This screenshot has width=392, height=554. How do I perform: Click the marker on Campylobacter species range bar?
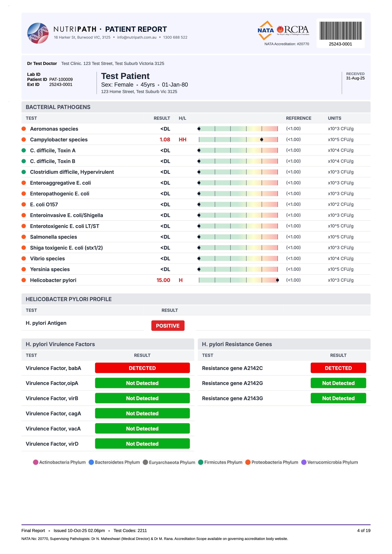click(262, 139)
